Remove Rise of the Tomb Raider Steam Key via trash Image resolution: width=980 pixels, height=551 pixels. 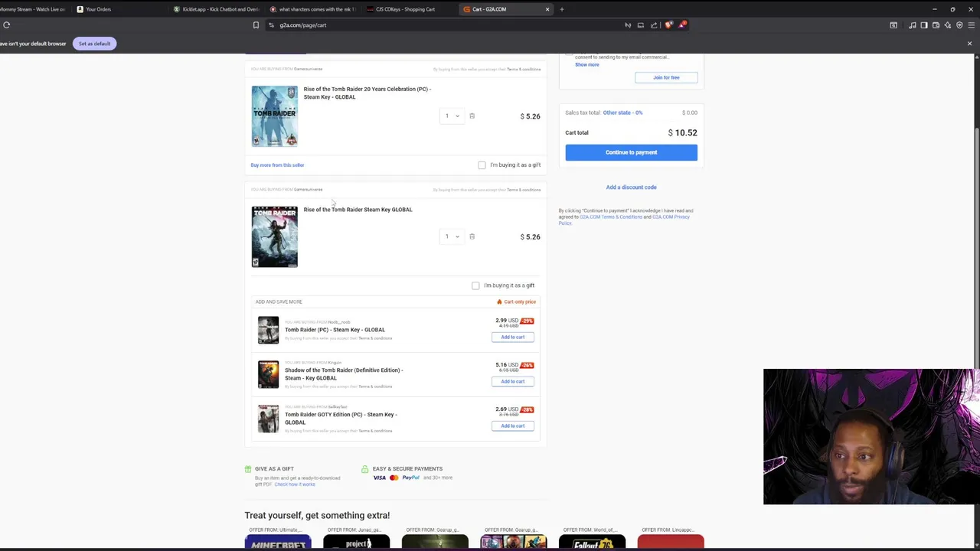point(472,236)
